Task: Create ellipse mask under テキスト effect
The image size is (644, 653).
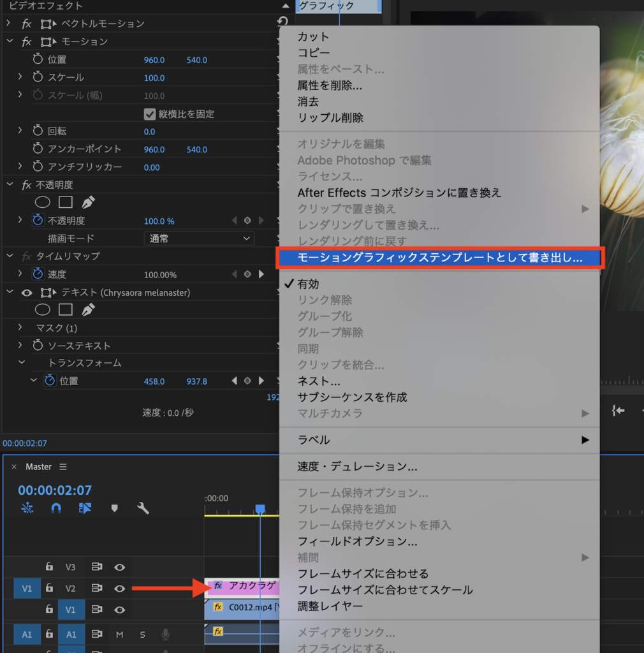Action: coord(43,310)
